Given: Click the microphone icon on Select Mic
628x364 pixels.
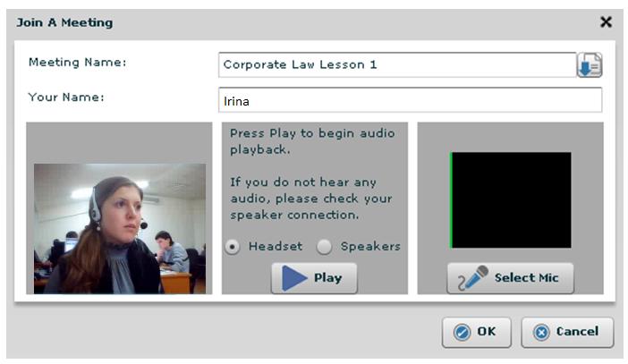Looking at the screenshot, I should click(x=473, y=278).
